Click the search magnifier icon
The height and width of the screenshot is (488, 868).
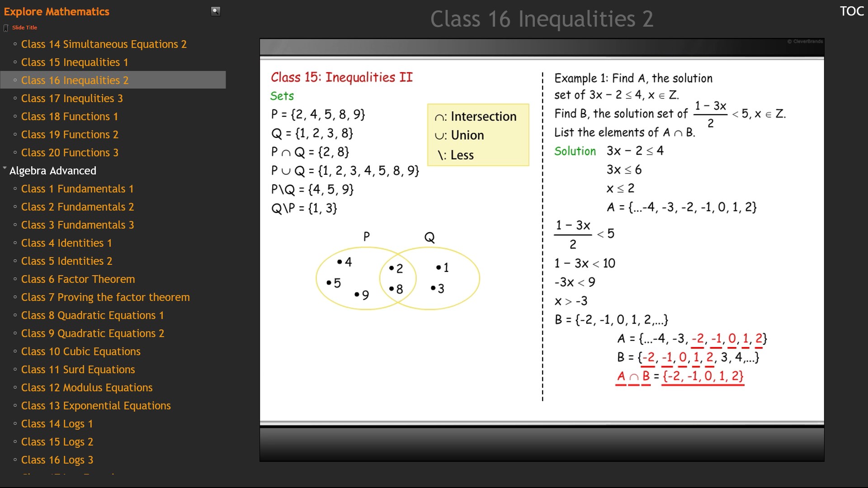[216, 11]
